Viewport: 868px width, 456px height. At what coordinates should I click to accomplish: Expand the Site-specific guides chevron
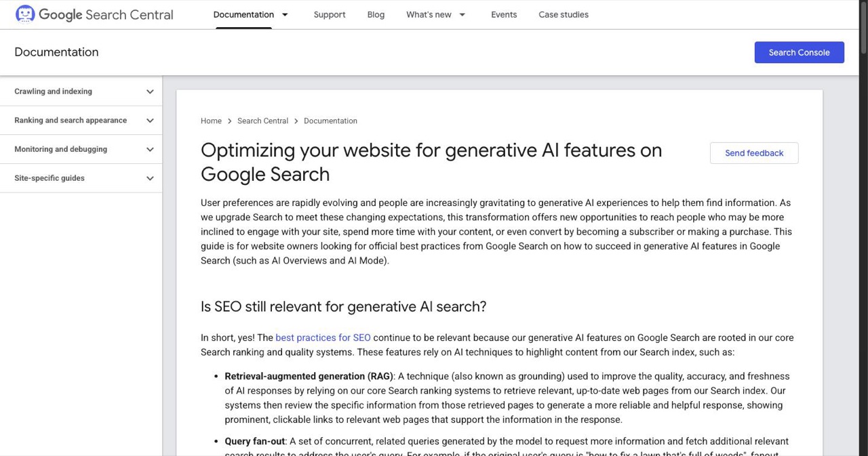[150, 178]
